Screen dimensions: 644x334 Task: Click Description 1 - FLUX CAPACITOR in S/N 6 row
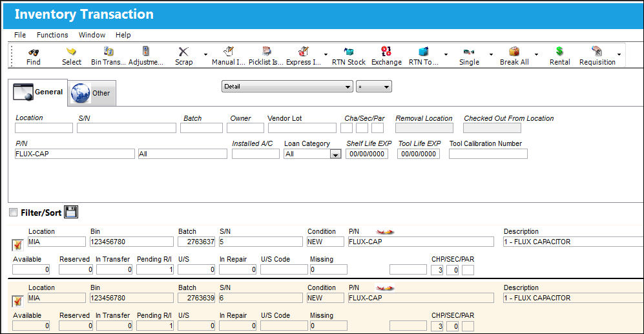click(574, 298)
